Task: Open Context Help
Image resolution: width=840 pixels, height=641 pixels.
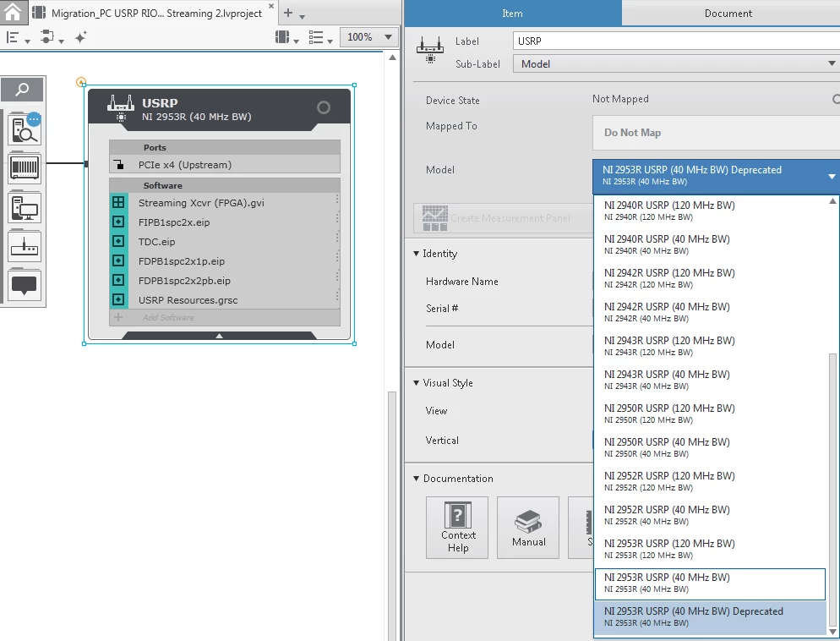Action: 458,527
